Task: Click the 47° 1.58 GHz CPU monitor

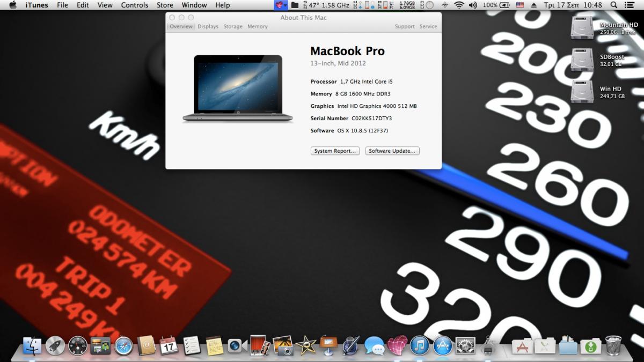Action: click(325, 5)
